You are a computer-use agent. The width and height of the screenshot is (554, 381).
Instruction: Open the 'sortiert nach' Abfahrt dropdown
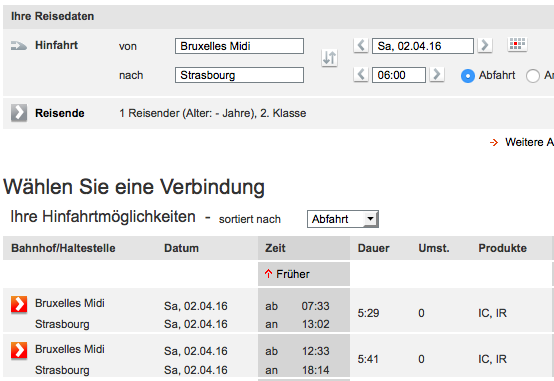(343, 219)
